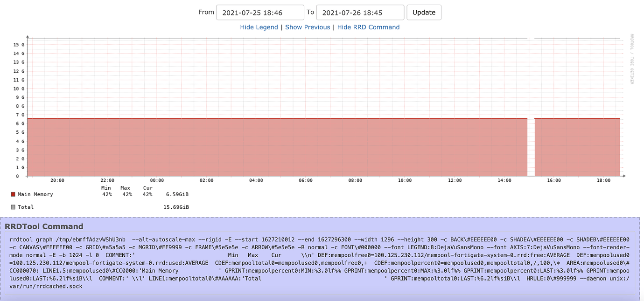The height and width of the screenshot is (301, 644).
Task: Click the 6.59GiB current value
Action: coord(177,194)
